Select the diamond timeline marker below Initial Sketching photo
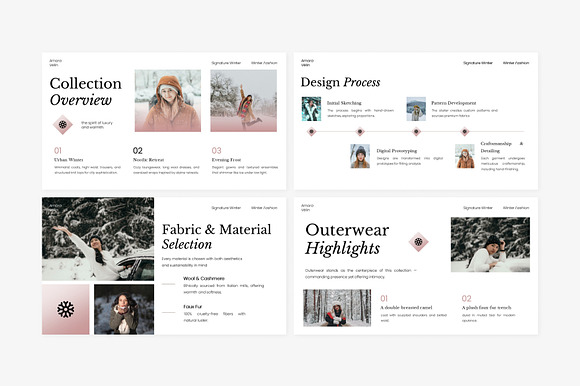 (311, 131)
